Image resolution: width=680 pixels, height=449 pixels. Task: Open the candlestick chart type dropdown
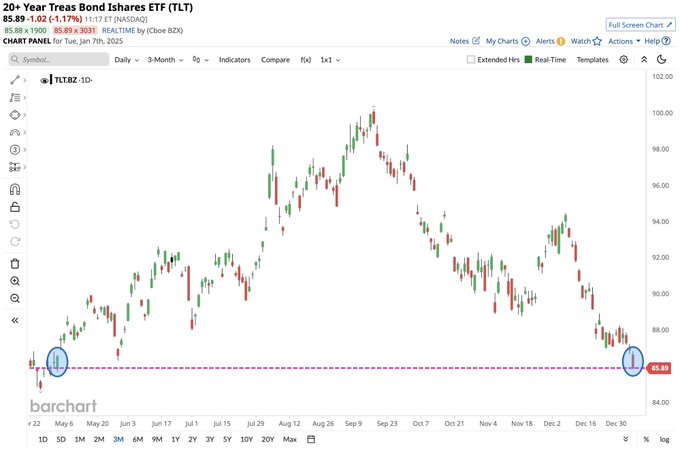coord(200,60)
